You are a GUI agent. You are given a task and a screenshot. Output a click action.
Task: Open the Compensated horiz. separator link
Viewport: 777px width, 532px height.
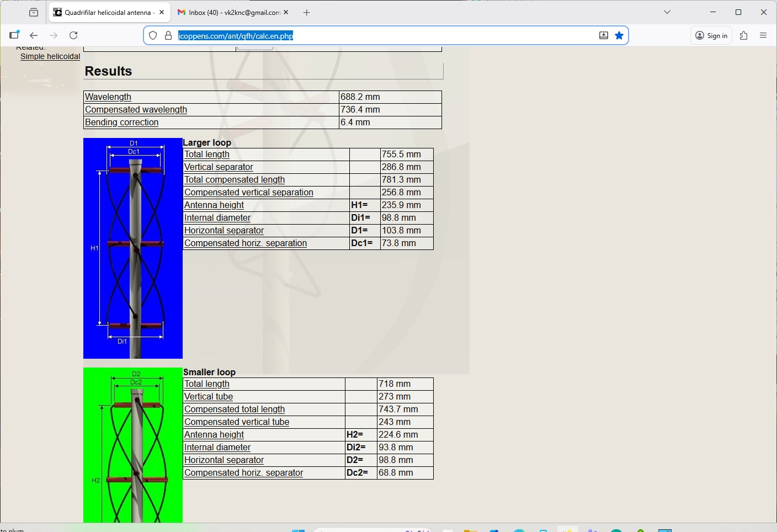click(x=244, y=472)
